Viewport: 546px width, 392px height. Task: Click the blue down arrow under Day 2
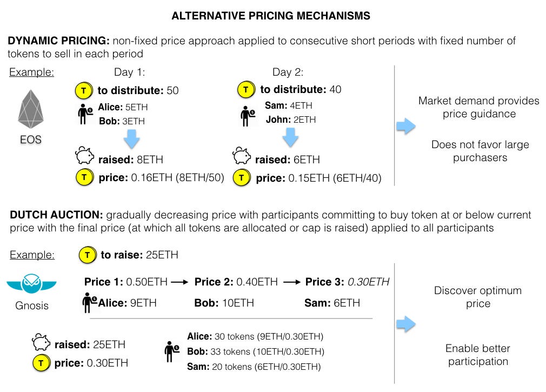[x=291, y=137]
